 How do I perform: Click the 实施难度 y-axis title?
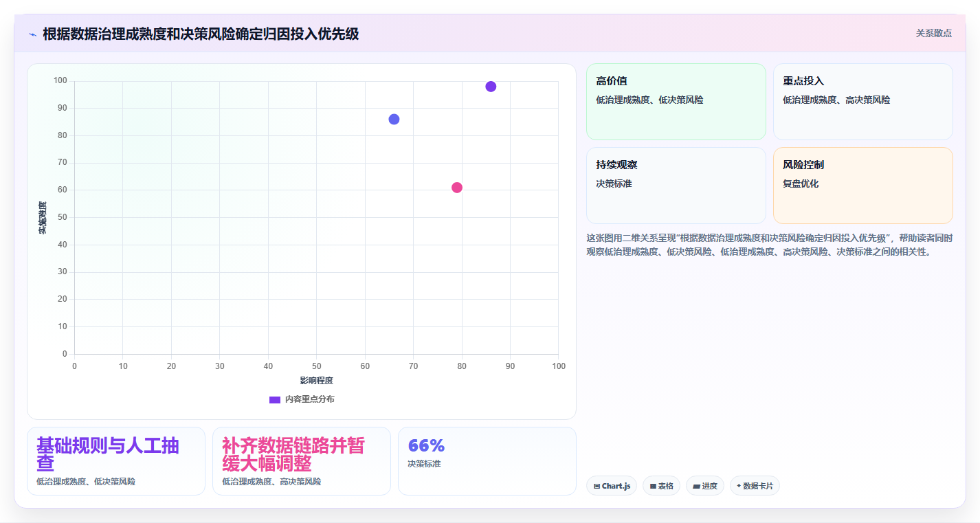pos(42,218)
